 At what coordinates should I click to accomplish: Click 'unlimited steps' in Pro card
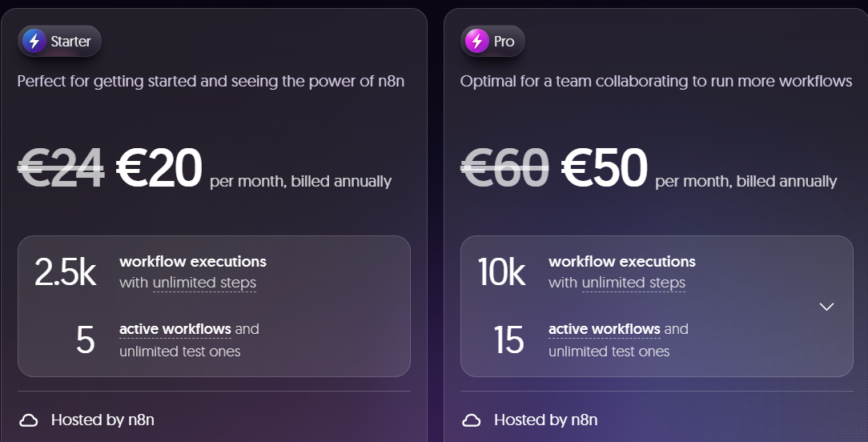tap(633, 283)
